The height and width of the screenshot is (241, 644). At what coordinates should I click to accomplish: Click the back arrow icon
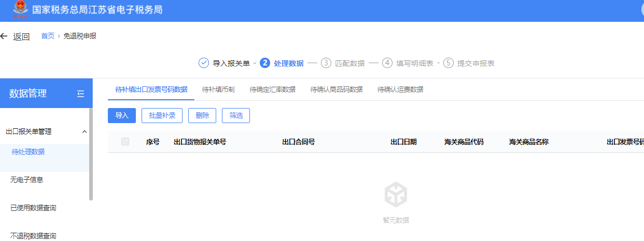click(x=4, y=36)
